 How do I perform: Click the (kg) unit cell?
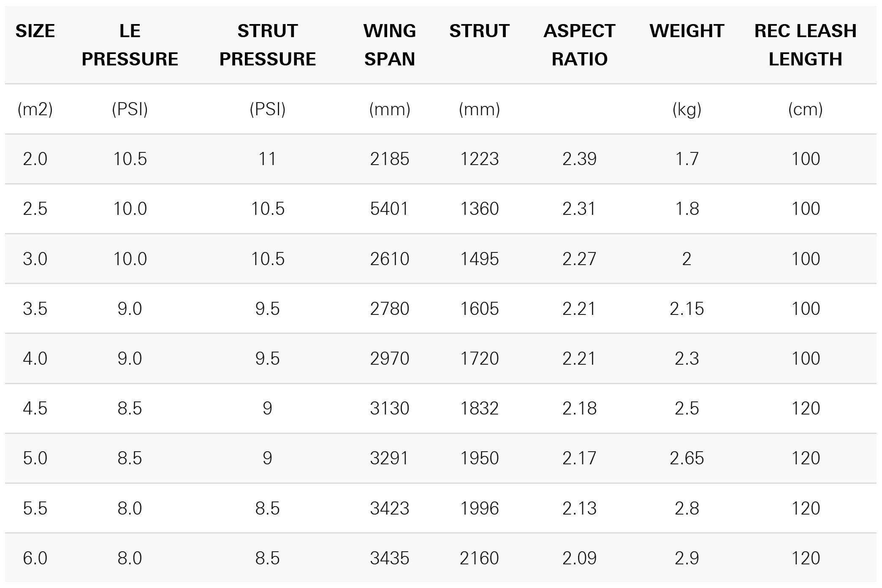click(687, 109)
